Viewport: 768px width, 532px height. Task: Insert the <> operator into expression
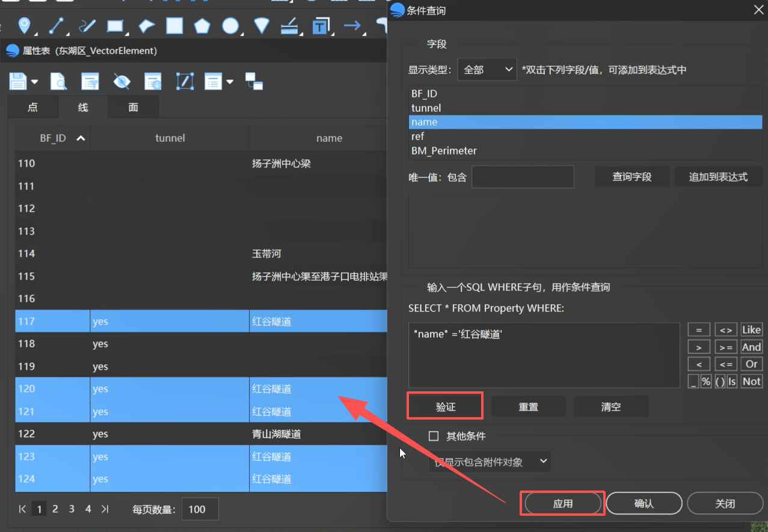coord(726,330)
